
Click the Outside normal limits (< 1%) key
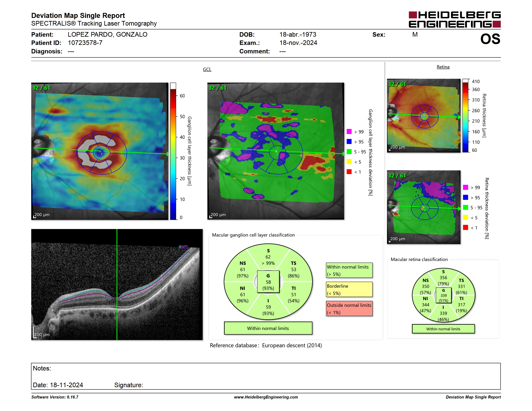click(349, 309)
